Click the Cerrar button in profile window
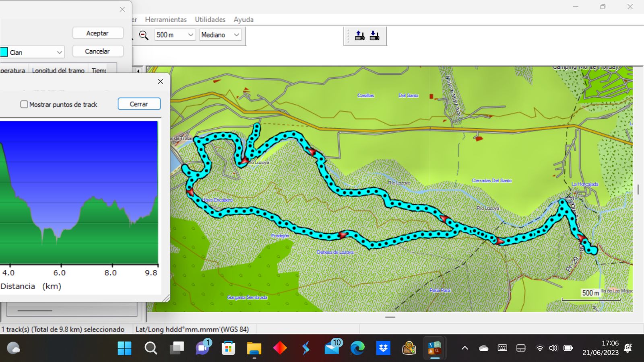 139,104
